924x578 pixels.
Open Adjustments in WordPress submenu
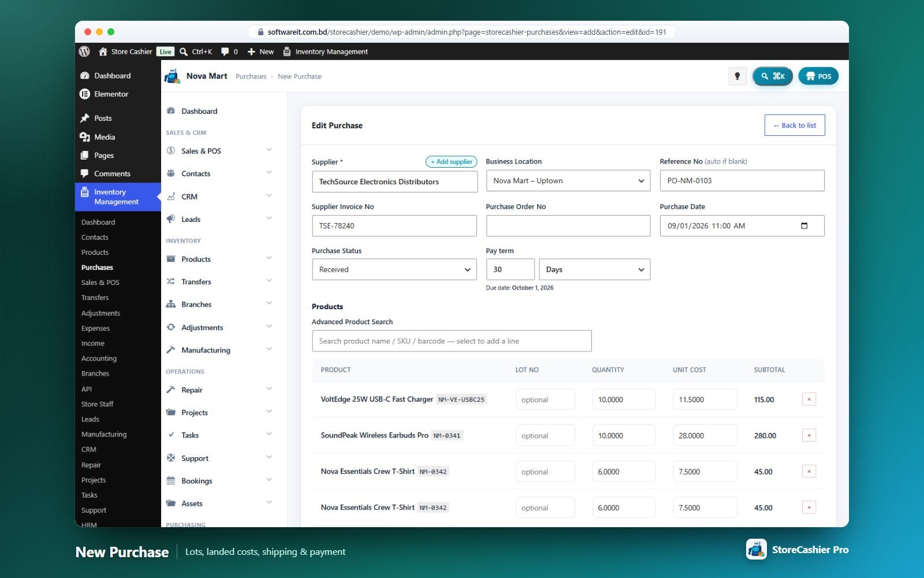click(100, 313)
